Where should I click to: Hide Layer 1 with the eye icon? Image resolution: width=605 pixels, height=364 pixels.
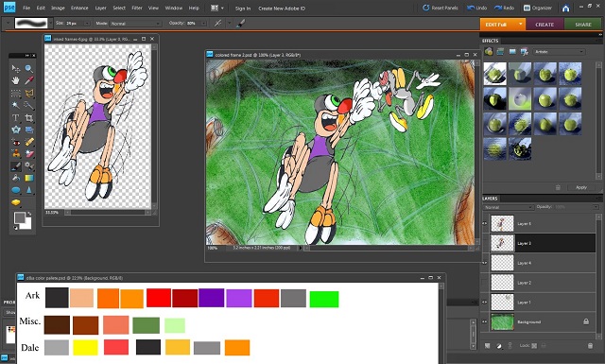tap(485, 303)
